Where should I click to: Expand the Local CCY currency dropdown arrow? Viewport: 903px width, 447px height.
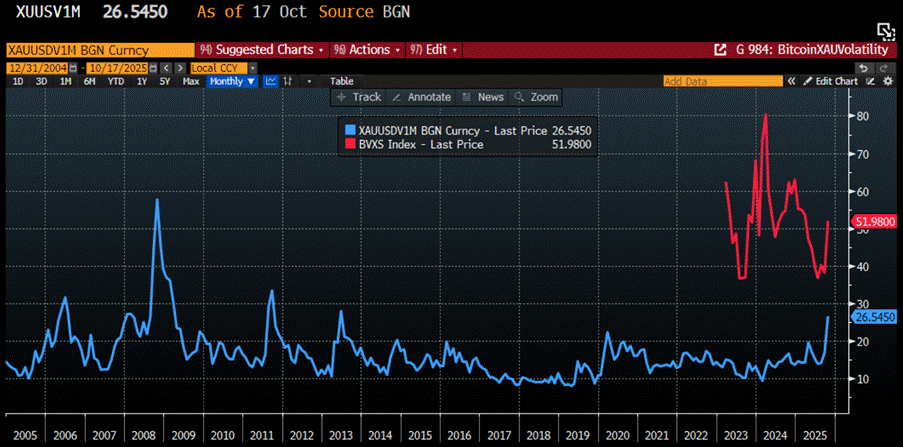click(x=252, y=68)
